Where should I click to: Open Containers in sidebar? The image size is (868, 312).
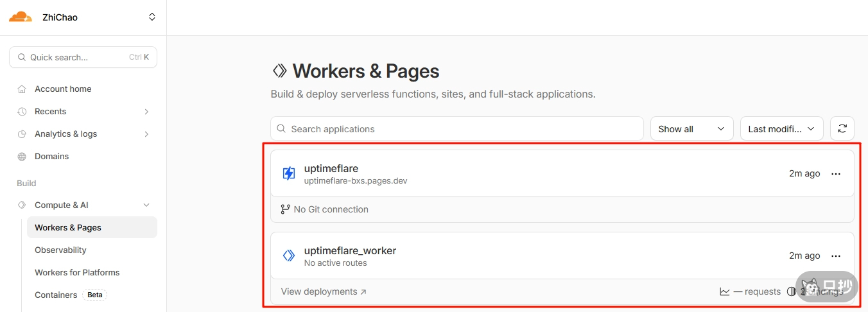pos(56,295)
